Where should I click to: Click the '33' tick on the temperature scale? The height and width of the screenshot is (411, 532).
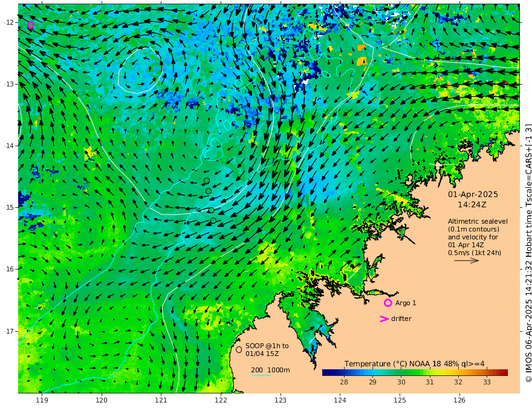coord(487,382)
